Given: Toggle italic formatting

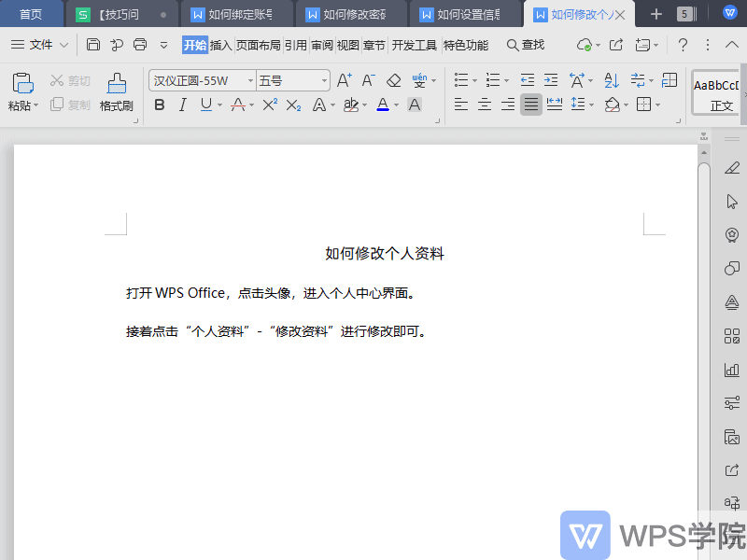Looking at the screenshot, I should click(183, 105).
